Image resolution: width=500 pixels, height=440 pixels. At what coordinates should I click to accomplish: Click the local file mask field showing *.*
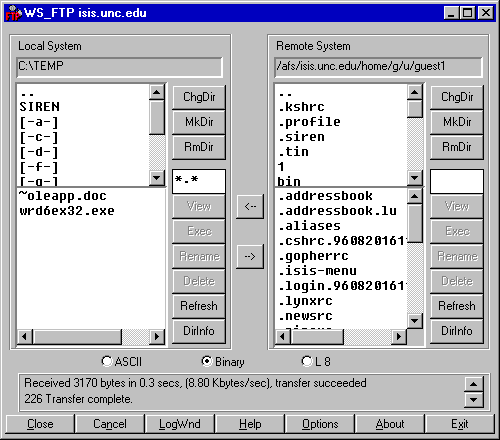(x=199, y=181)
